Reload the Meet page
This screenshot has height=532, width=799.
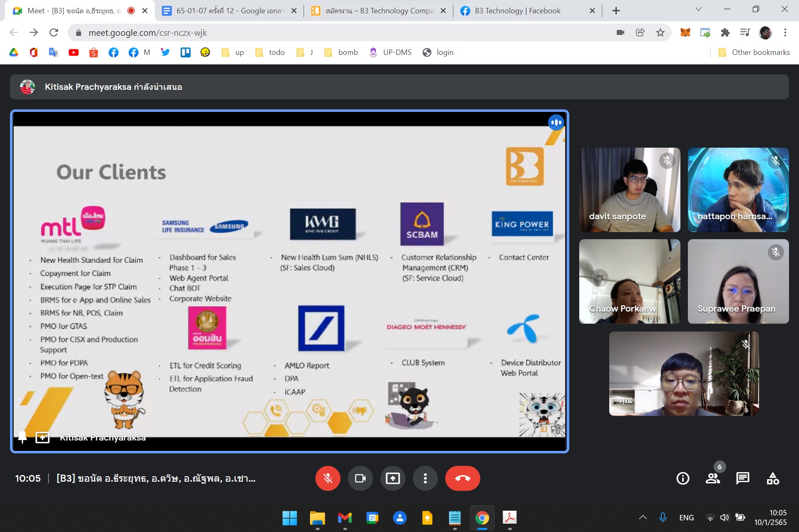tap(54, 32)
